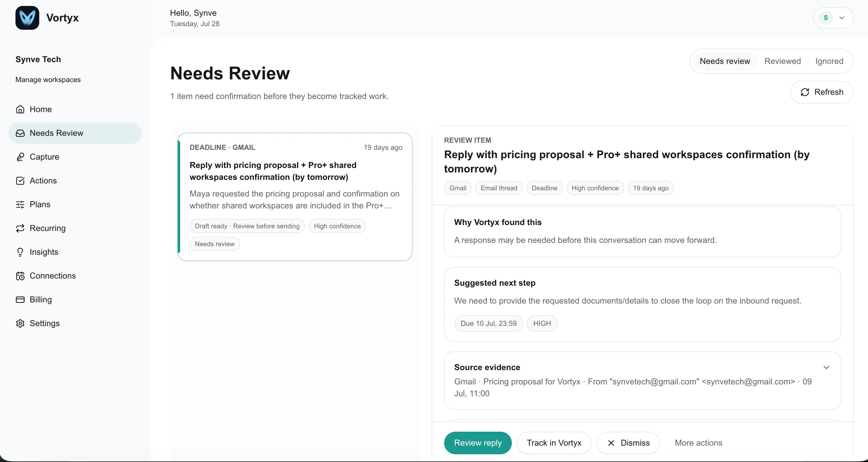Switch to the Reviewed tab

(x=782, y=61)
